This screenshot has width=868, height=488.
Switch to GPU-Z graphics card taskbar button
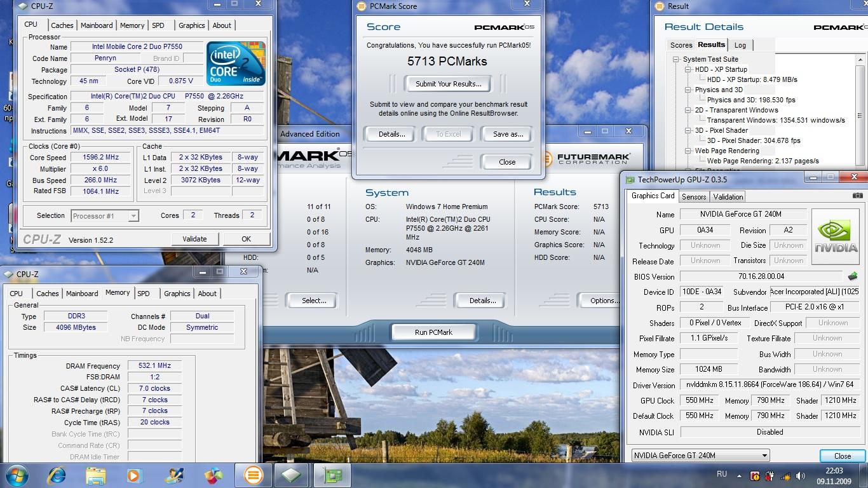coord(331,475)
